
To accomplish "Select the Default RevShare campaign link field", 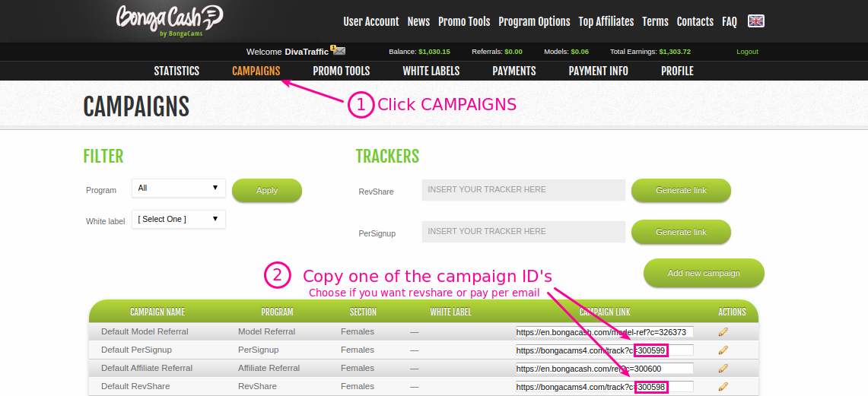I will pyautogui.click(x=605, y=387).
